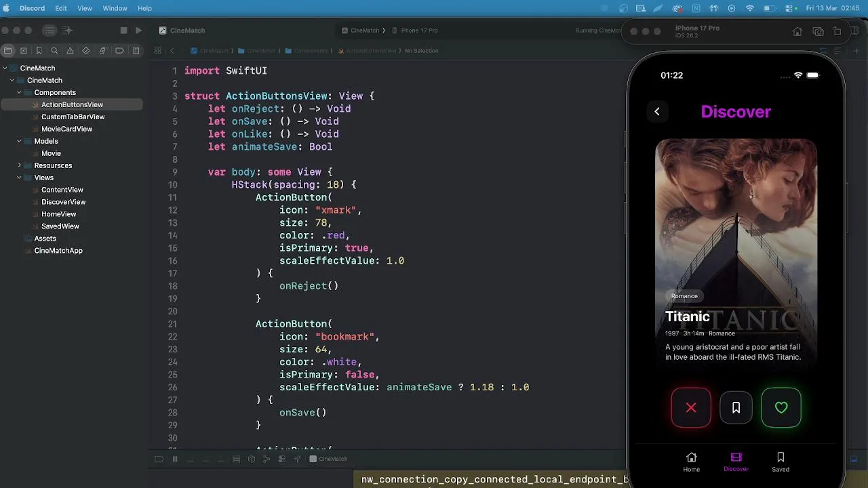868x488 pixels.
Task: Expand the Resources folder
Action: [x=19, y=166]
